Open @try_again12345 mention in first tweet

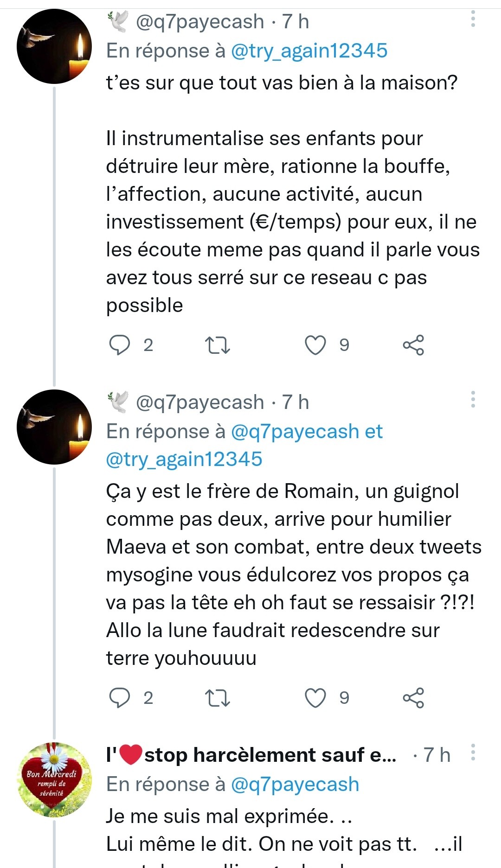[309, 51]
